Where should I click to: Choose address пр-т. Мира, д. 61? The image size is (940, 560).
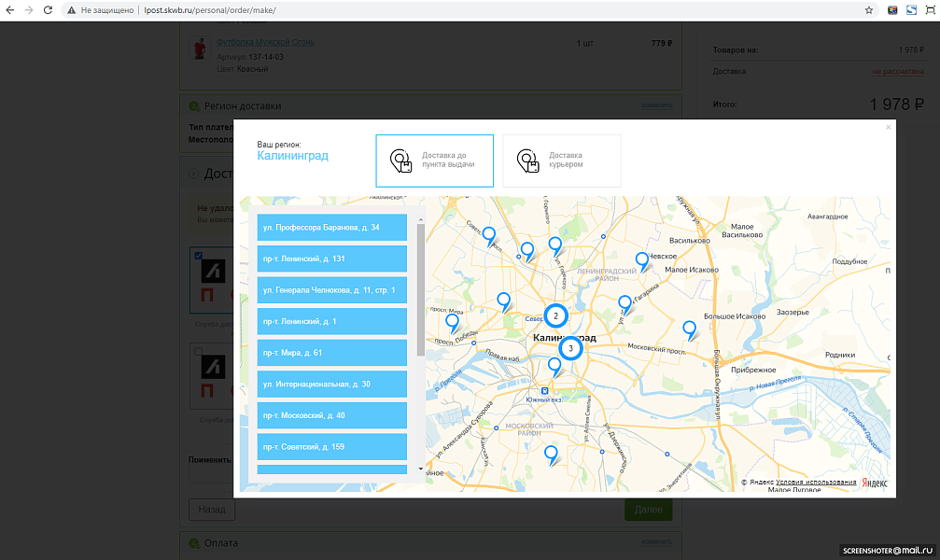point(331,353)
